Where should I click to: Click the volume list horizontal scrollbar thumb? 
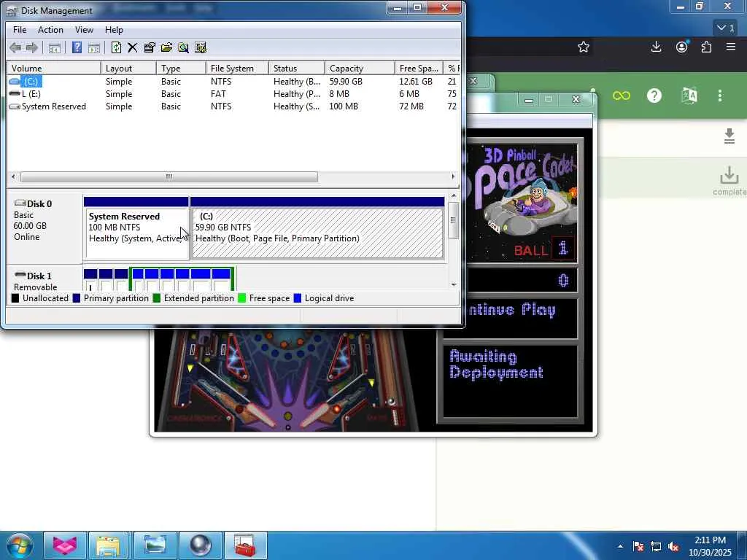[169, 176]
